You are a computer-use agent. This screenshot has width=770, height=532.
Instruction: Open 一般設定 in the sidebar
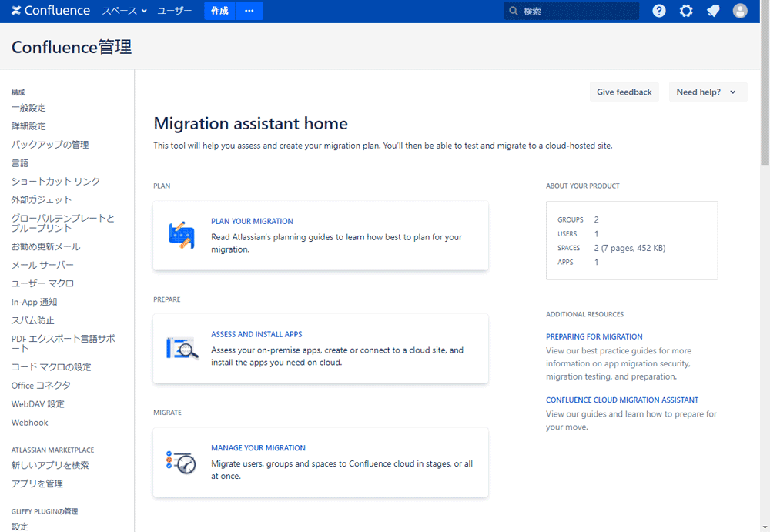[28, 108]
